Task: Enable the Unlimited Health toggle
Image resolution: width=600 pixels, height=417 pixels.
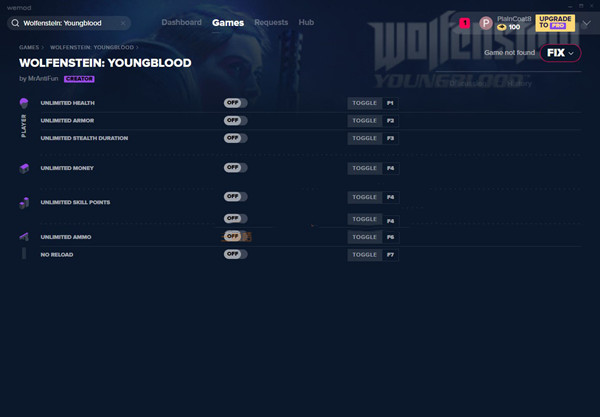Action: click(235, 103)
